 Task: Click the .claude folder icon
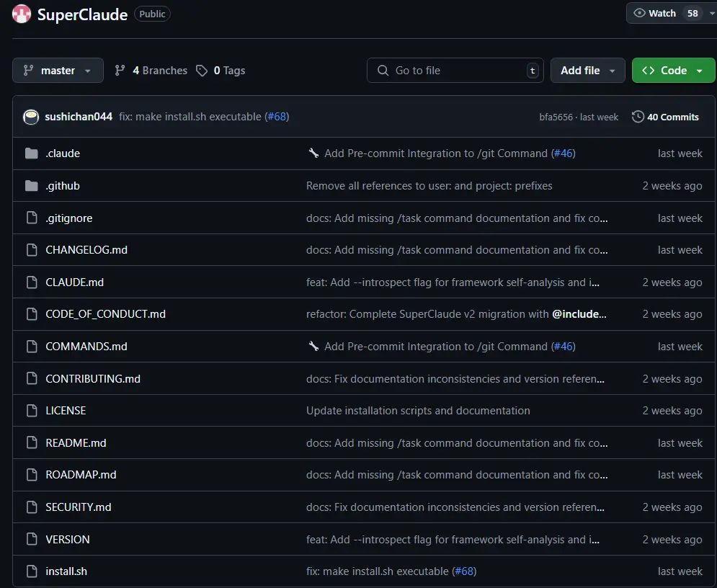tap(31, 153)
